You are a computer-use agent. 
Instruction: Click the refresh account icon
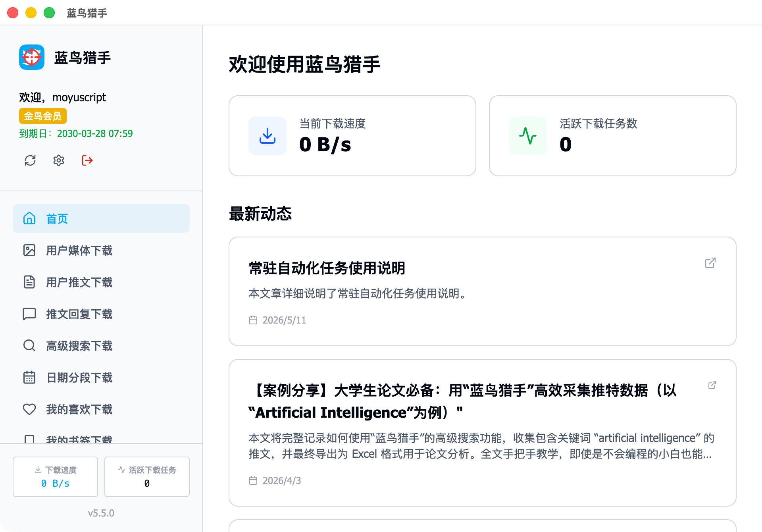pos(30,160)
